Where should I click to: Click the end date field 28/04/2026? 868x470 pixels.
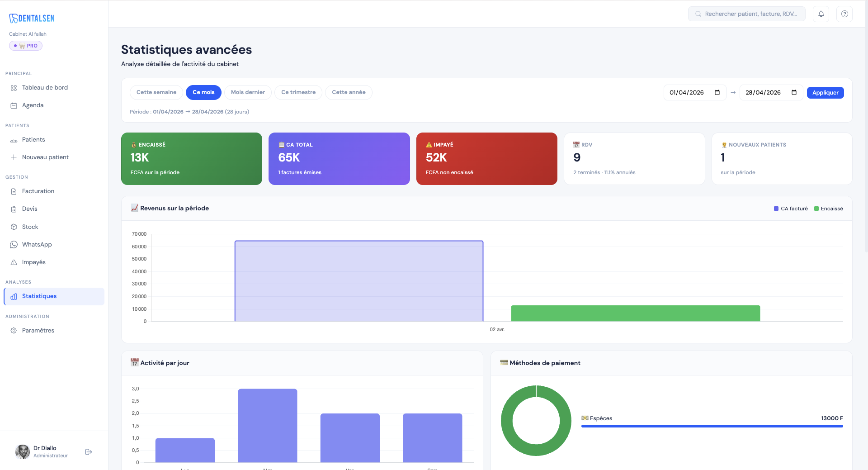[771, 92]
